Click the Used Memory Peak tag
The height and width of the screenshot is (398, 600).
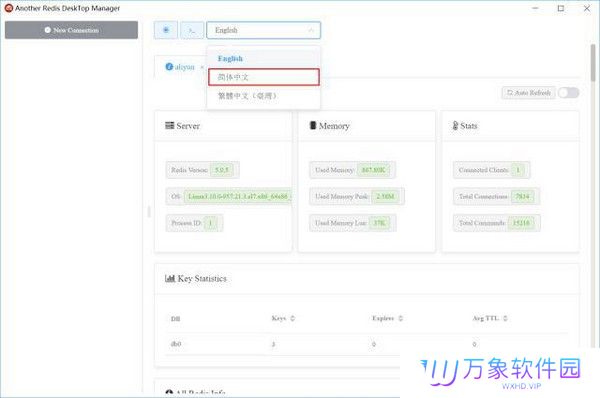(x=357, y=196)
